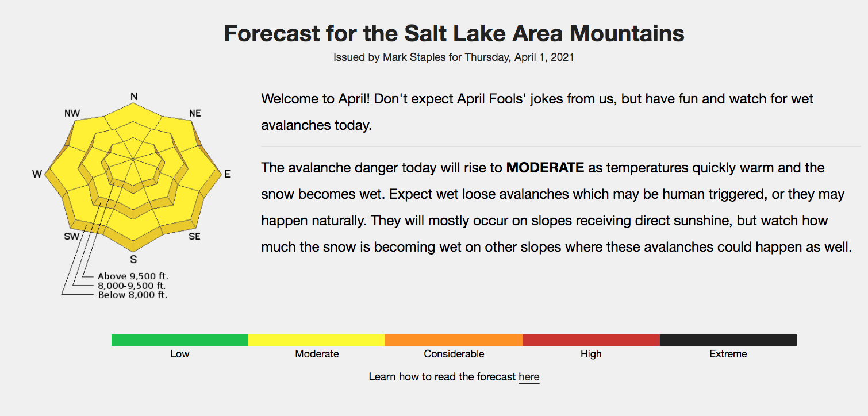The width and height of the screenshot is (868, 416).
Task: Click the E label on compass rose
Action: (x=227, y=174)
